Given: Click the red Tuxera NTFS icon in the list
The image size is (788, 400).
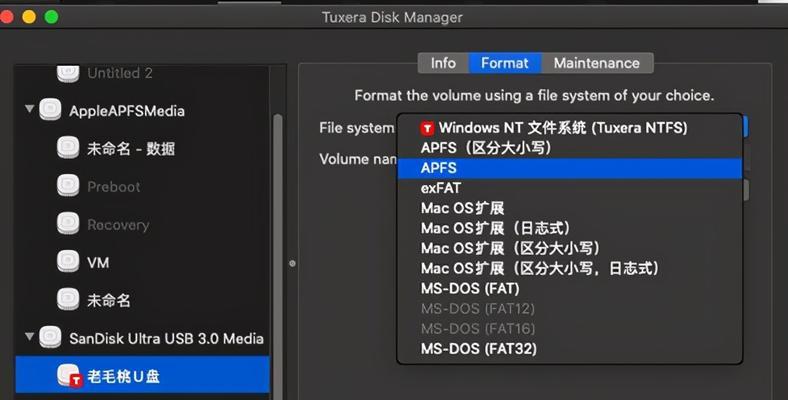Looking at the screenshot, I should coord(427,129).
